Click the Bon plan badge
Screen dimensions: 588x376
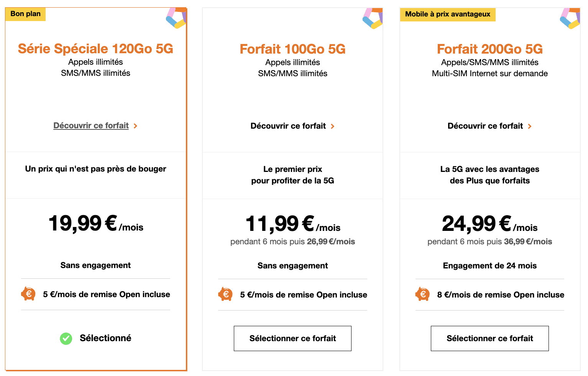25,14
